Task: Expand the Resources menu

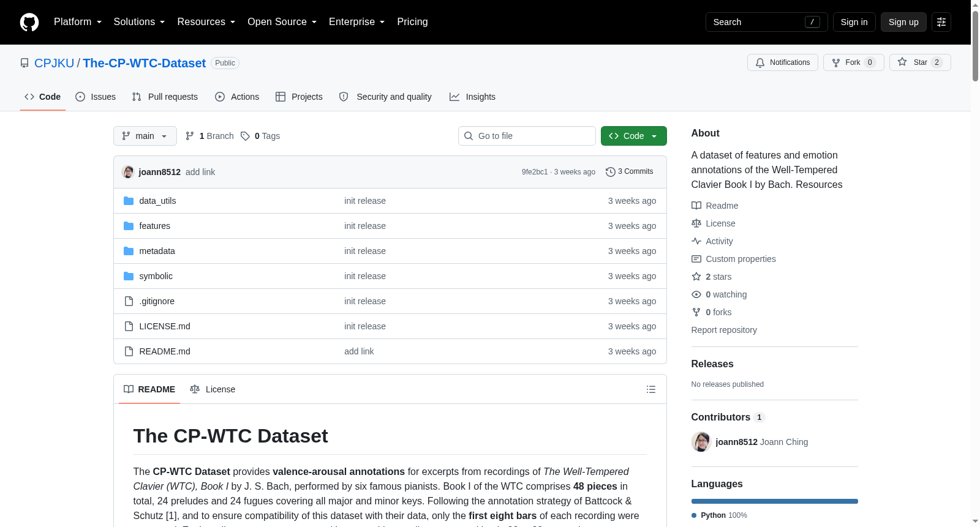Action: pyautogui.click(x=206, y=22)
